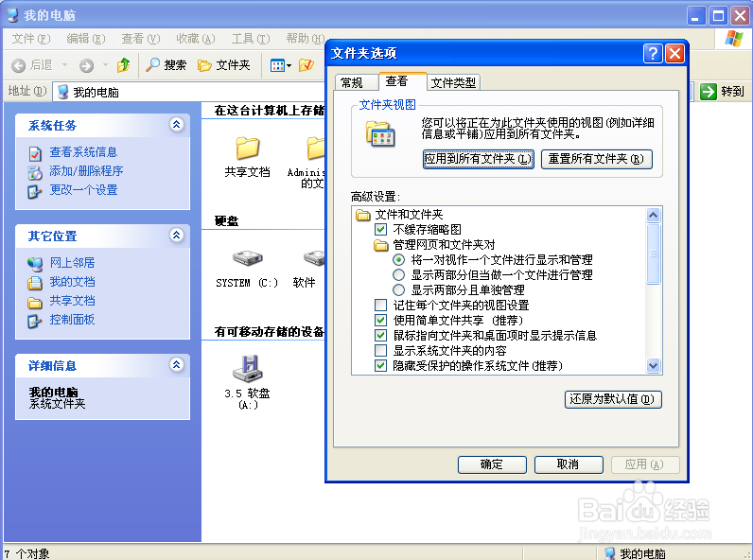Uncheck 不缓存缩略图 checkbox
The height and width of the screenshot is (560, 753).
pos(380,230)
